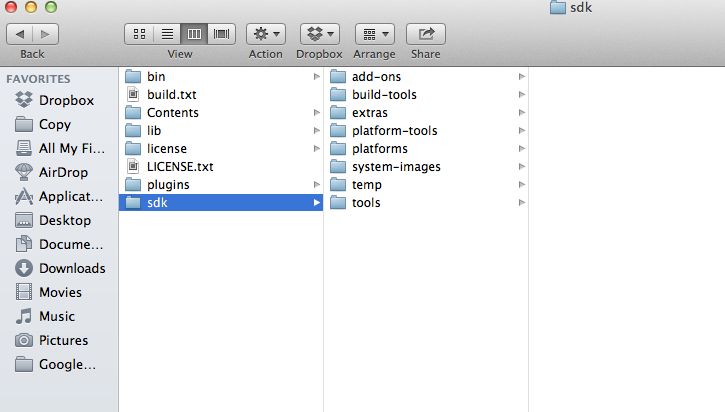Select the system-images folder
The width and height of the screenshot is (725, 412).
coord(426,166)
